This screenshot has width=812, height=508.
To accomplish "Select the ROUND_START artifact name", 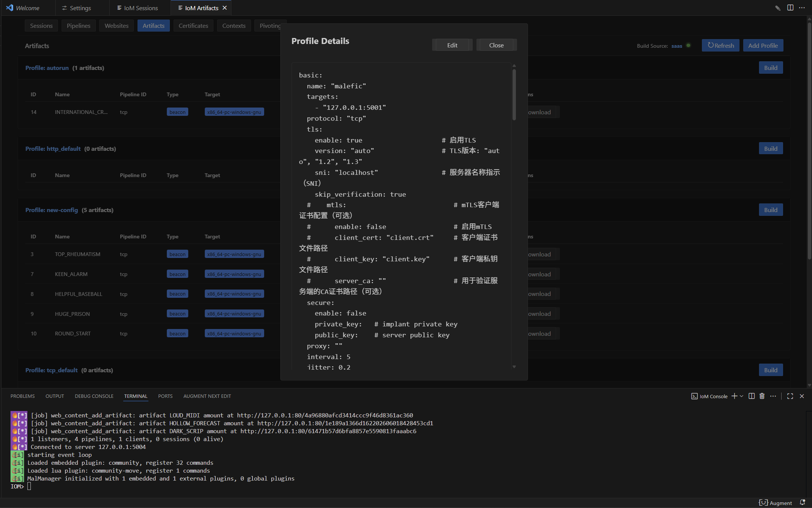I will coord(73,334).
